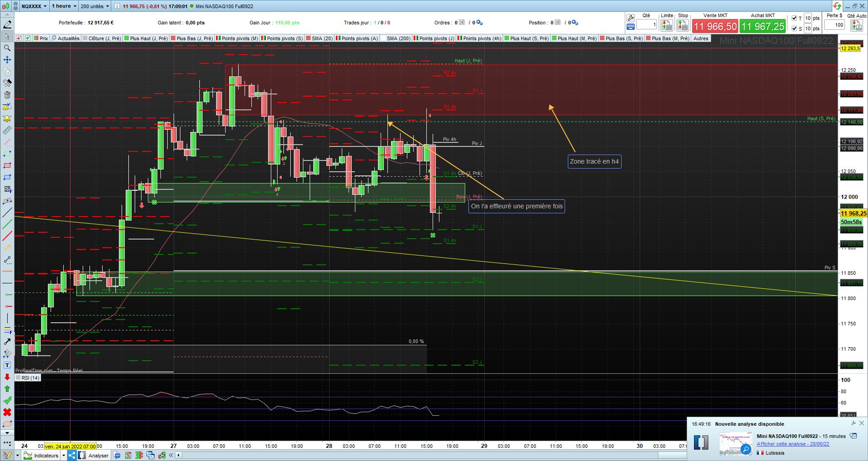This screenshot has height=461, width=868.
Task: Select the text annotation T tool
Action: click(x=7, y=365)
